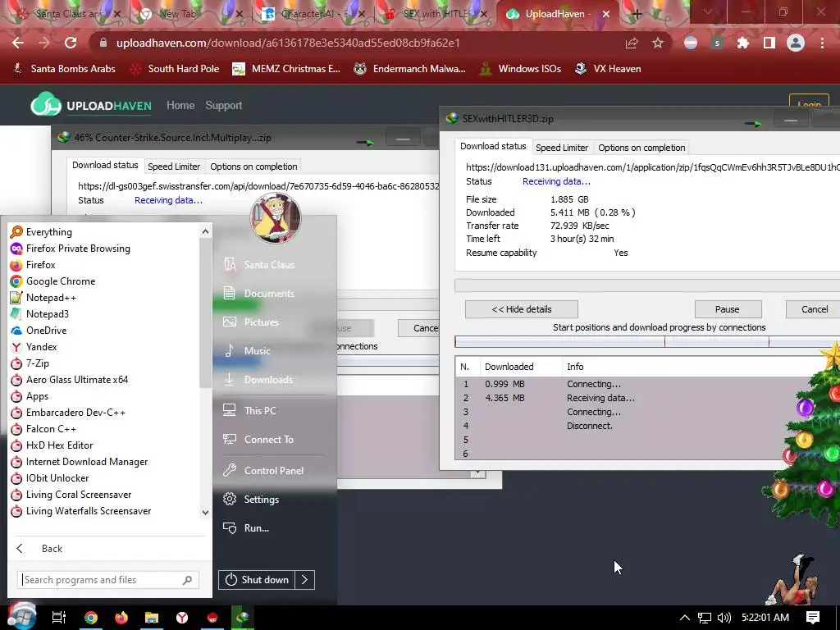Open the Chrome extensions puzzle icon
Screen dimensions: 840x630
coord(742,43)
